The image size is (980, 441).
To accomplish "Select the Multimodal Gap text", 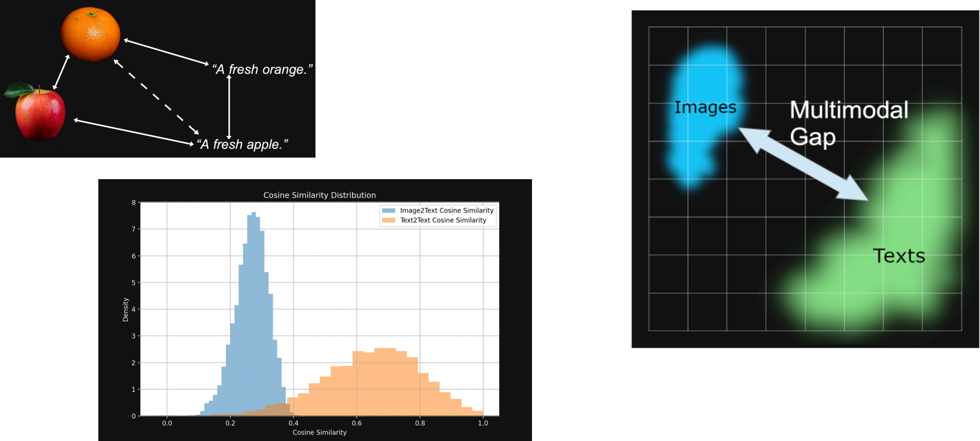I will pos(848,123).
